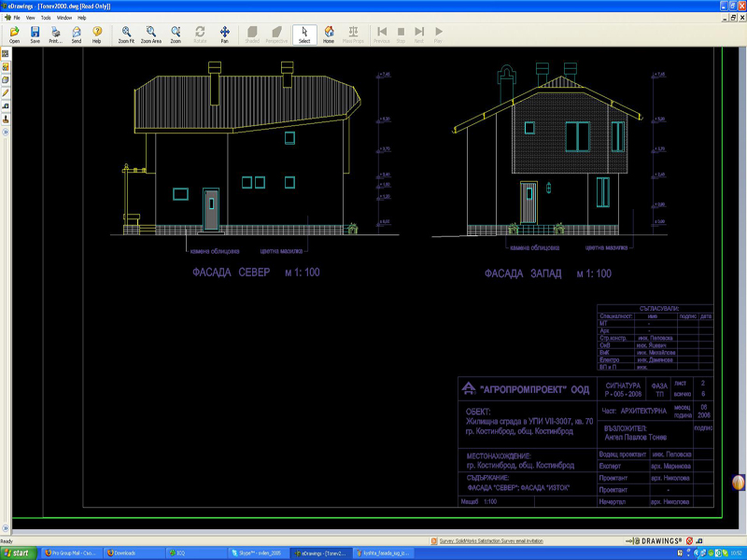This screenshot has width=747, height=560.
Task: Activate the Select cursor tool
Action: pos(303,35)
